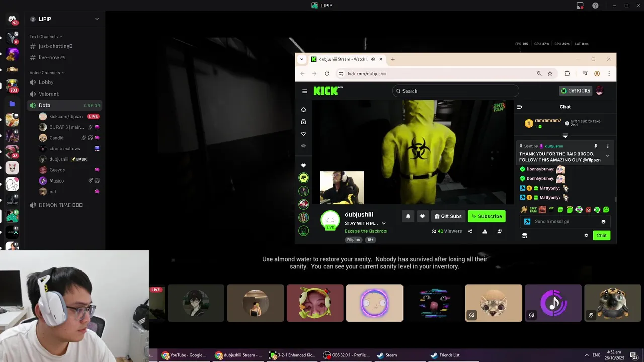Go to Kick home icon in sidebar
This screenshot has height=362, width=644.
coord(303,110)
